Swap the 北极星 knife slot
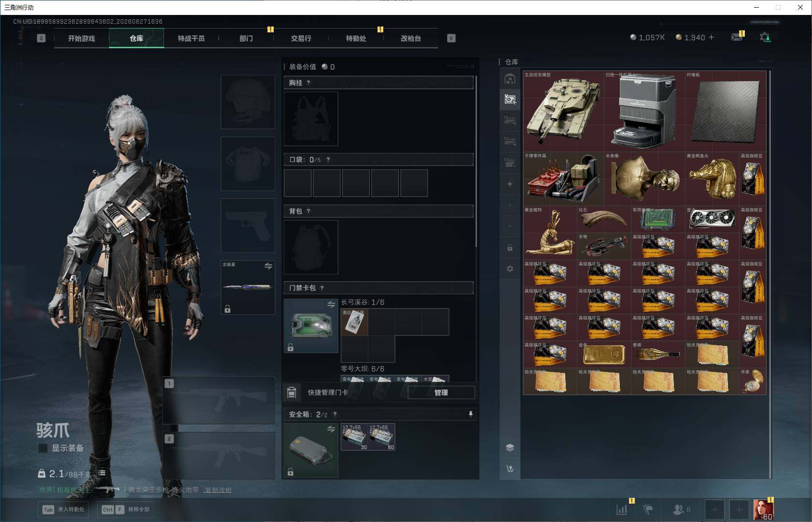The width and height of the screenshot is (812, 522). click(268, 266)
